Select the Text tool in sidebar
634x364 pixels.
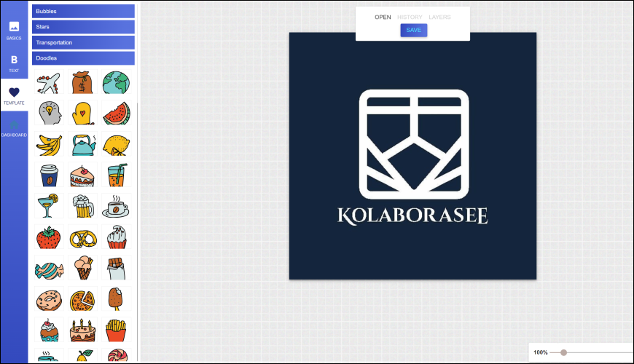14,63
